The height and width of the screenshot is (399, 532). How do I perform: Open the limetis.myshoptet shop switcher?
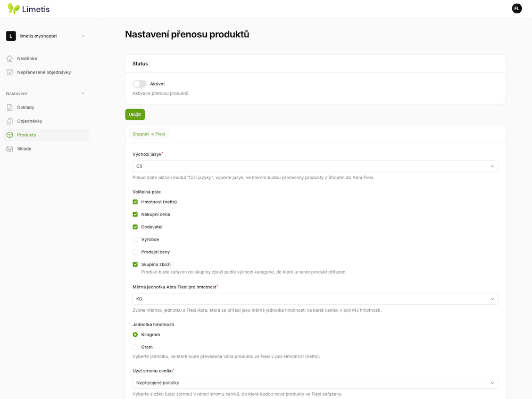(46, 36)
